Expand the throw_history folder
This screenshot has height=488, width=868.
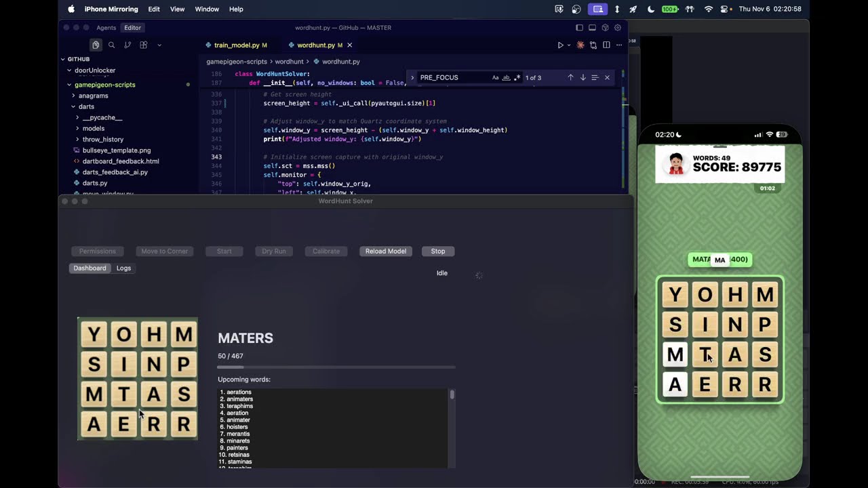click(x=102, y=139)
